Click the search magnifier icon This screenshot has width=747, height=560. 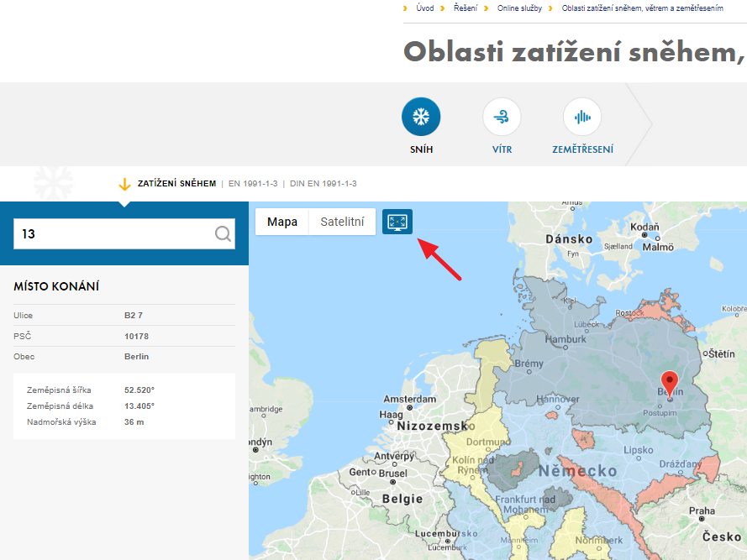(221, 234)
